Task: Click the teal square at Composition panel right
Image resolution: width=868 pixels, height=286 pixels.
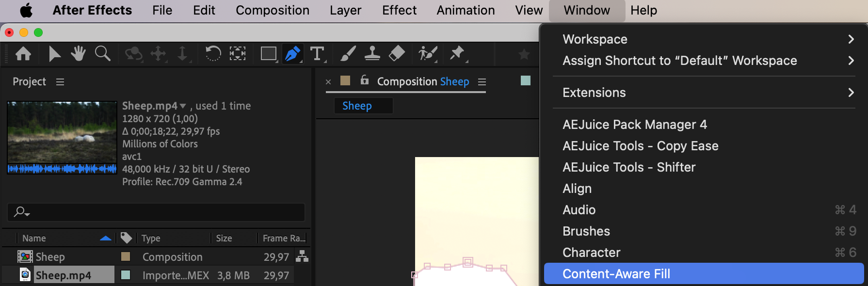Action: pyautogui.click(x=526, y=80)
